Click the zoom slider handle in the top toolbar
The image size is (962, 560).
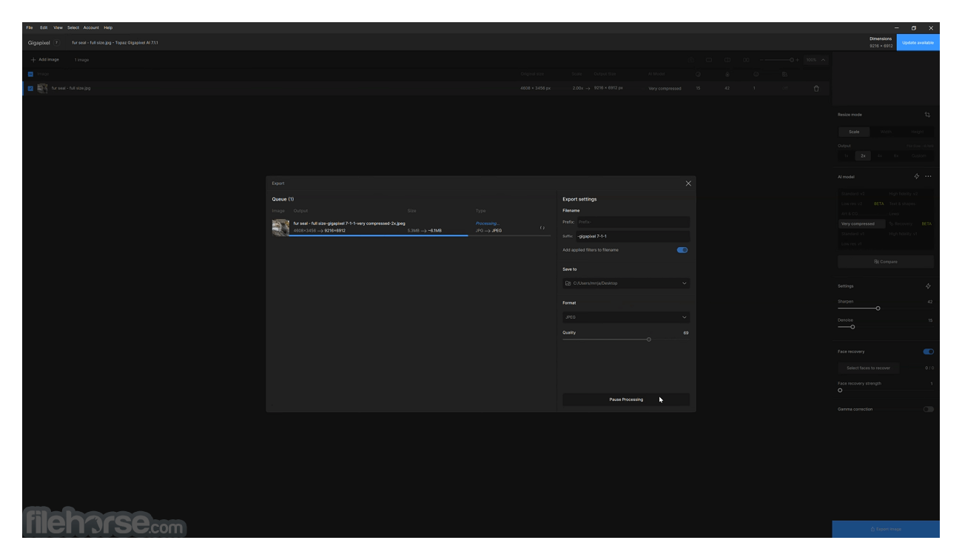click(x=792, y=60)
